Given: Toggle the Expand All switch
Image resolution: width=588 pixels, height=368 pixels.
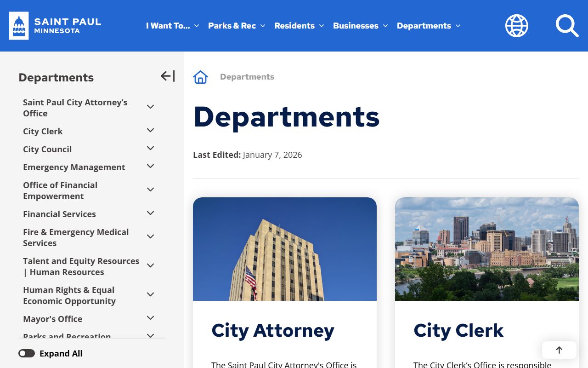Looking at the screenshot, I should (x=27, y=353).
